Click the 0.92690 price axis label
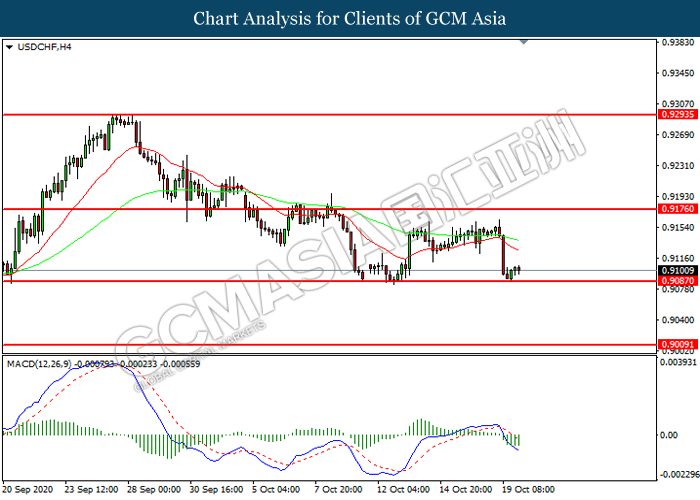 pos(678,135)
